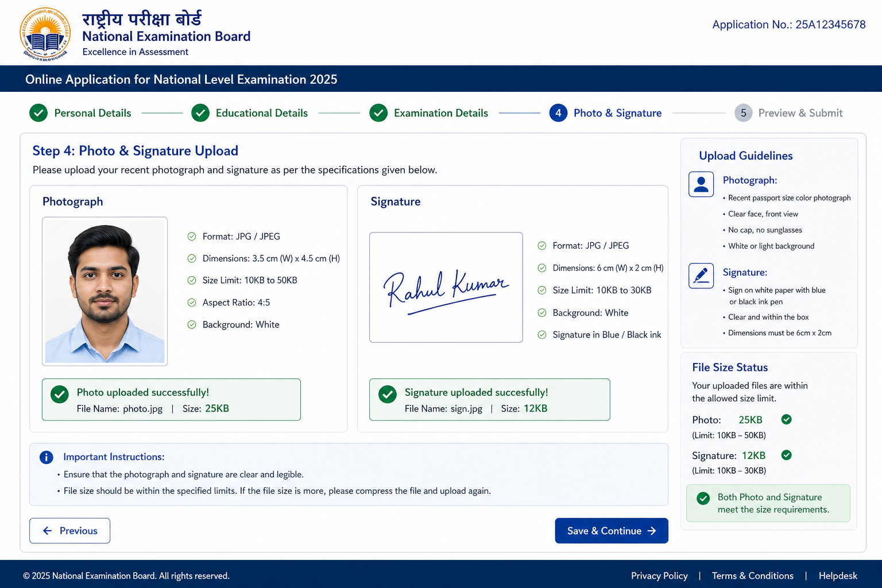Screen dimensions: 882x588
Task: Return to the Examination Details step
Action: pyautogui.click(x=429, y=113)
